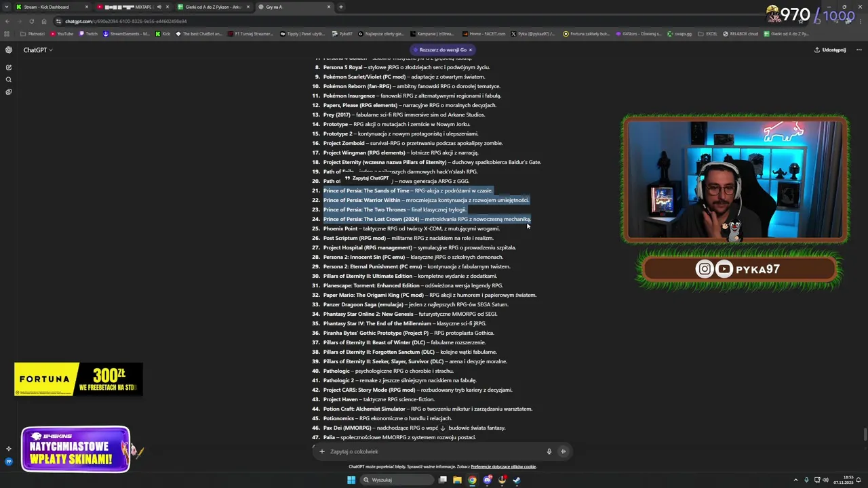Viewport: 868px width, 488px height.
Task: Open the Windows Start menu
Action: [x=351, y=480]
